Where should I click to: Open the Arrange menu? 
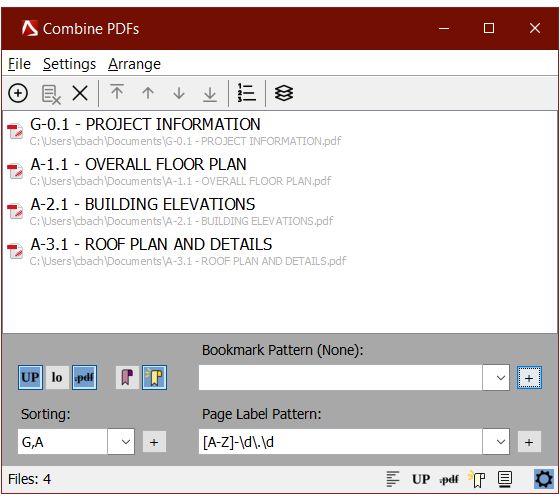134,64
